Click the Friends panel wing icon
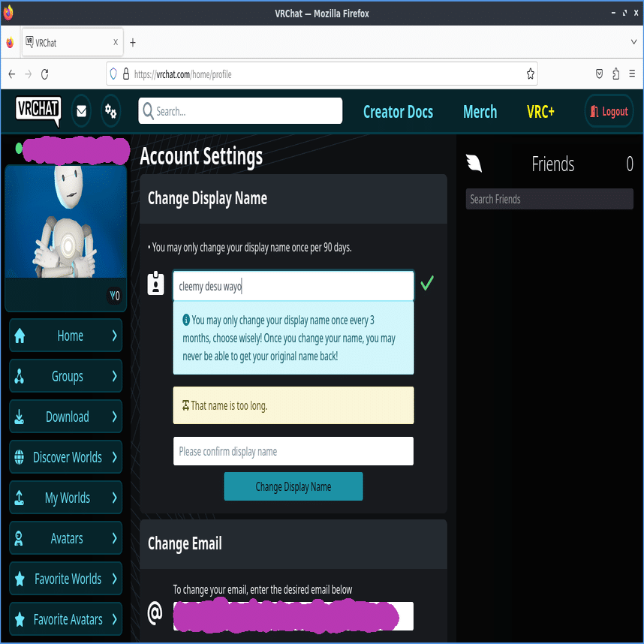Image resolution: width=644 pixels, height=644 pixels. (x=474, y=163)
